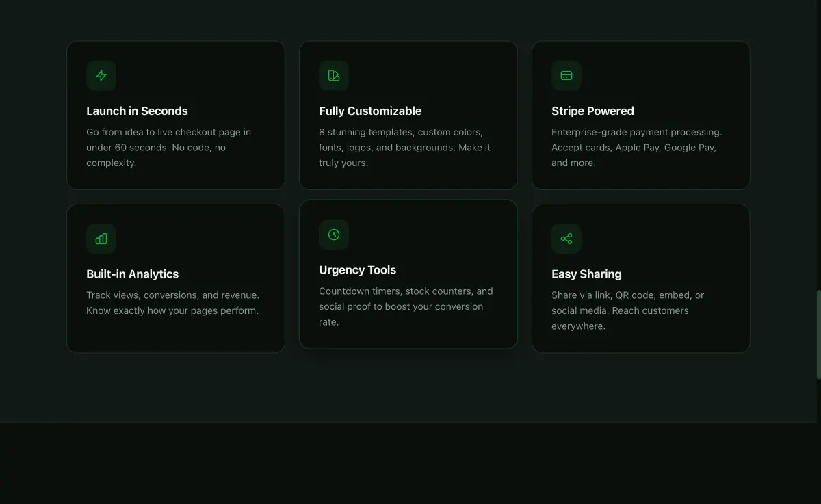Click the Stripe Powered heading
This screenshot has width=821, height=504.
click(x=592, y=111)
